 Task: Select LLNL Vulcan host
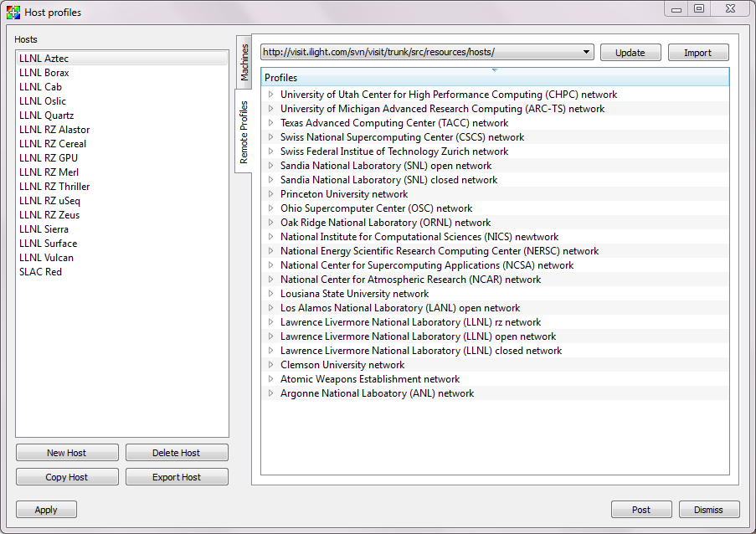tap(122, 257)
